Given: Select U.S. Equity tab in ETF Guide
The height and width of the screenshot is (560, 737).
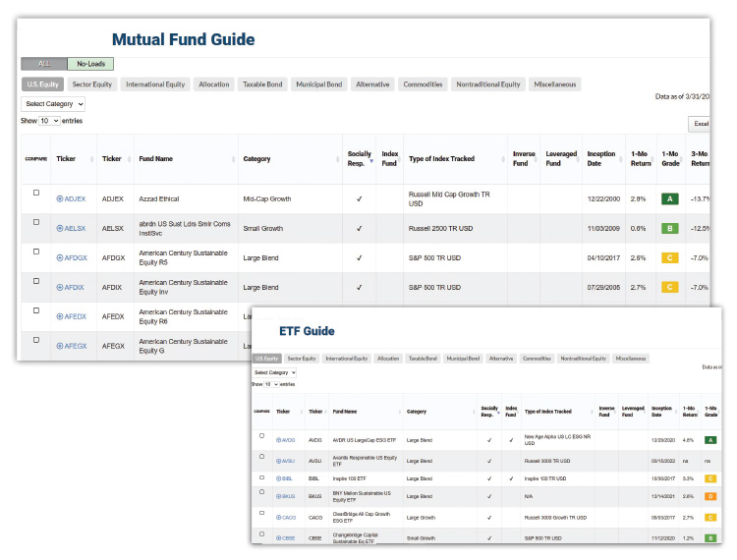Looking at the screenshot, I should (x=266, y=359).
